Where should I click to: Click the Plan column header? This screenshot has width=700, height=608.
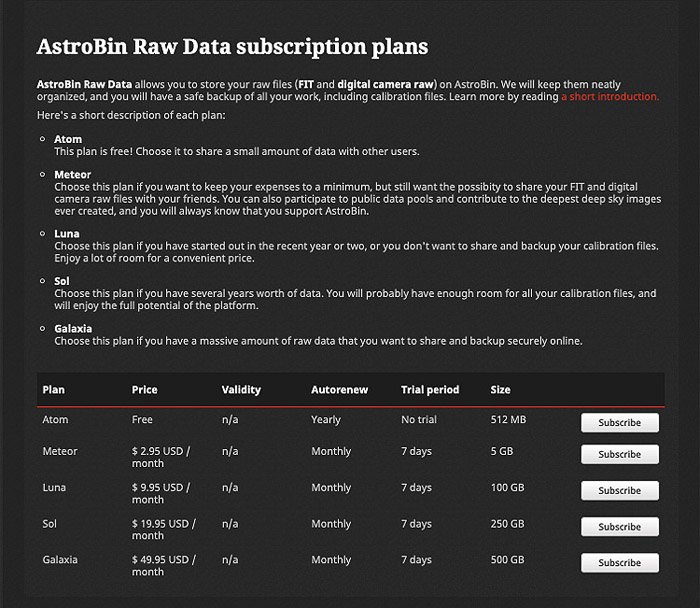[x=51, y=389]
